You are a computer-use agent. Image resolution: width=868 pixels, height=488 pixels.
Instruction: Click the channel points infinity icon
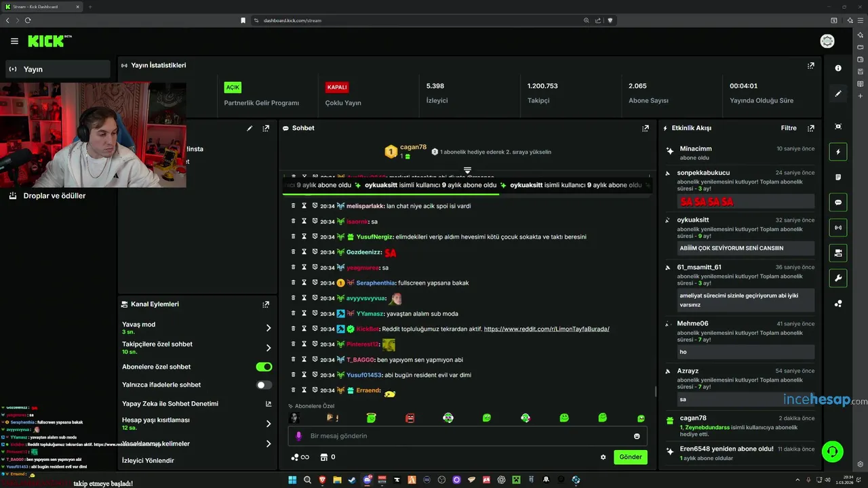[x=300, y=457]
